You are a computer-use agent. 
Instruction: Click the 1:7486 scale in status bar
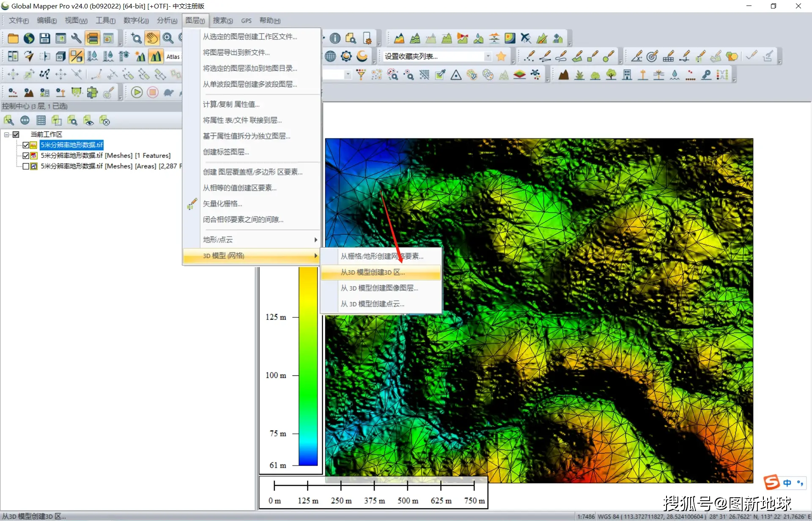point(586,517)
